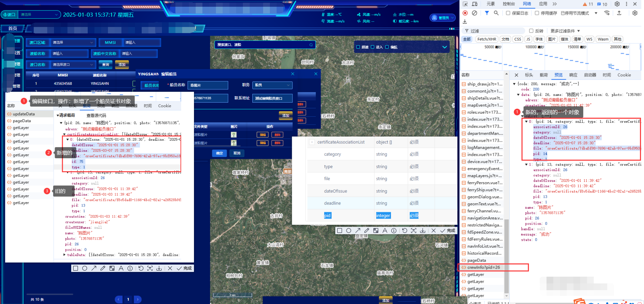Viewport: 644px width, 304px height.
Task: Open the DevTools three-dot menu
Action: (626, 4)
